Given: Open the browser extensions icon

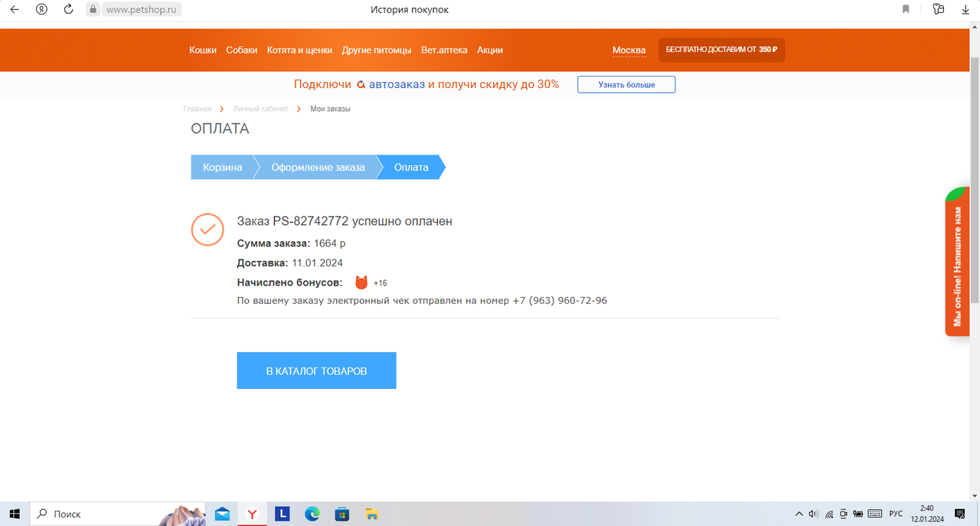Looking at the screenshot, I should pos(939,10).
